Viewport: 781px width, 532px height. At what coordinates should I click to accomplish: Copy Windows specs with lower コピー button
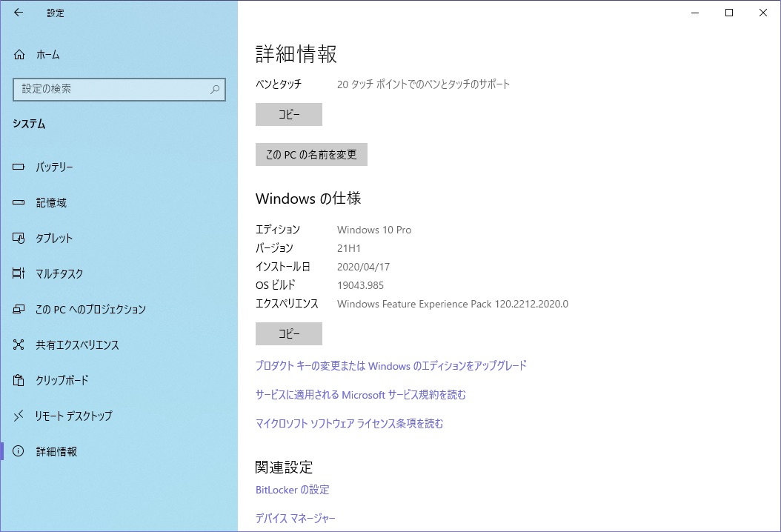289,333
